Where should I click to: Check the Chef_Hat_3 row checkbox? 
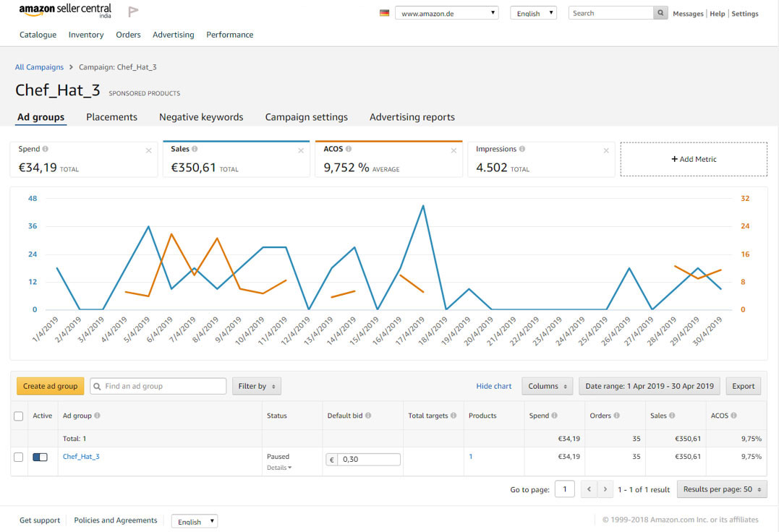[x=19, y=457]
